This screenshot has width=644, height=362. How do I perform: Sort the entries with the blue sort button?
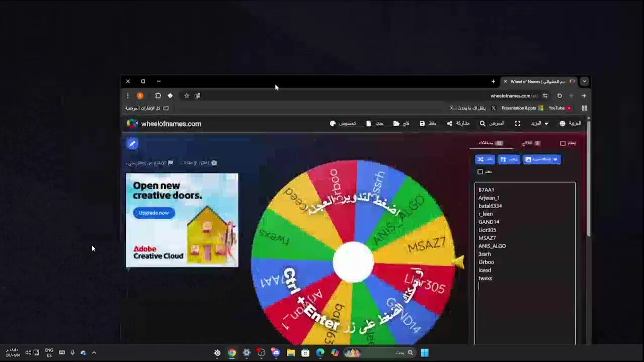click(509, 159)
